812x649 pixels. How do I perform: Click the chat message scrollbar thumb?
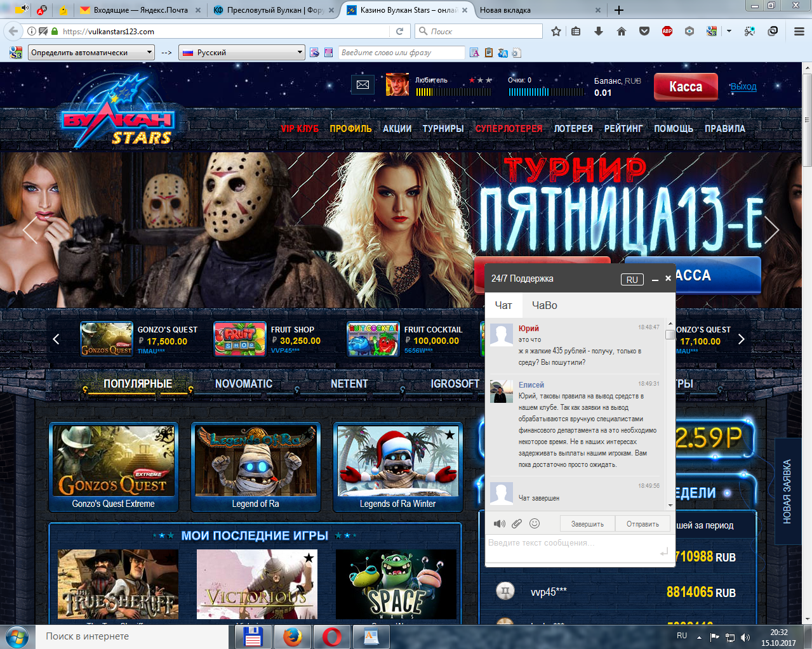(x=670, y=334)
